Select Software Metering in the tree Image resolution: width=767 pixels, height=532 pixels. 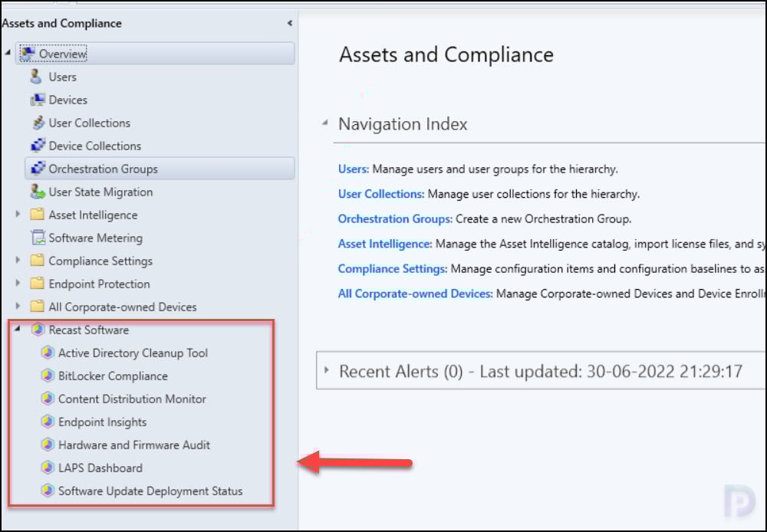pos(96,238)
